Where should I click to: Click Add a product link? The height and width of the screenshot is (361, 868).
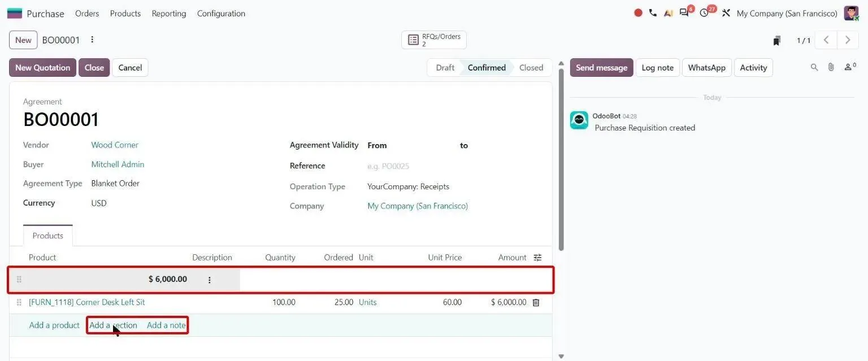click(54, 325)
